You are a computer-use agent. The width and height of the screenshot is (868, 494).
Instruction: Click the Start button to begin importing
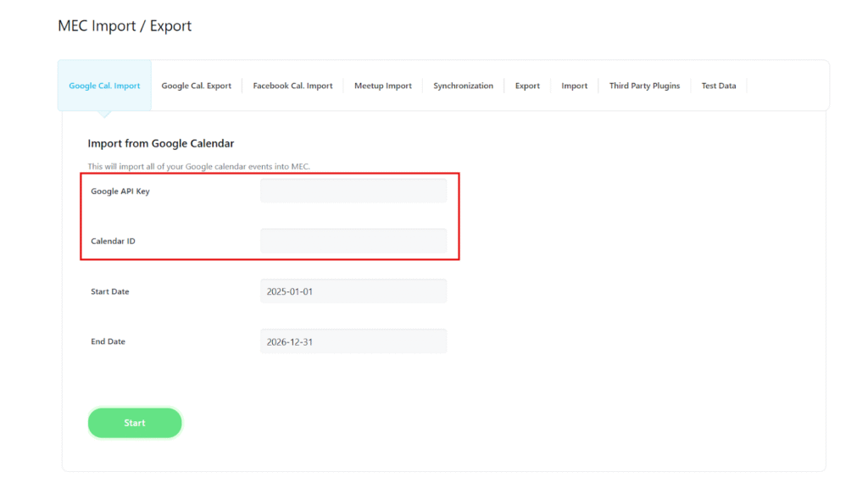134,422
